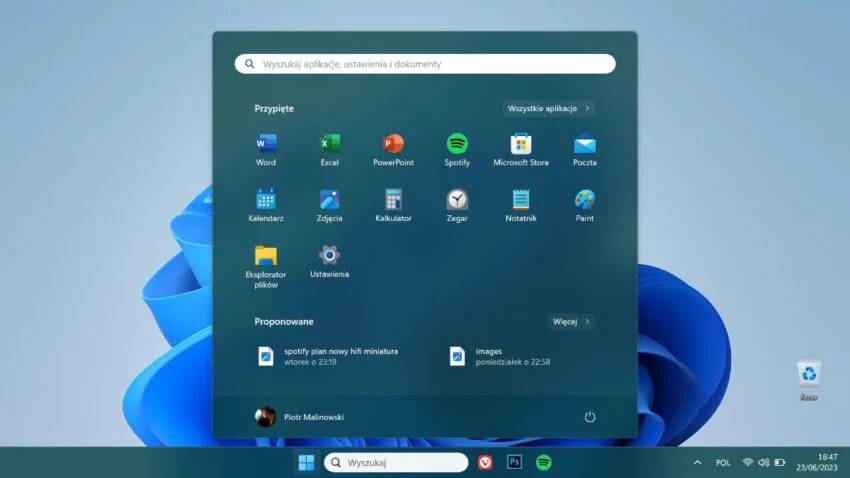Screen dimensions: 850x478
Task: Open Spotify from the taskbar
Action: [544, 462]
